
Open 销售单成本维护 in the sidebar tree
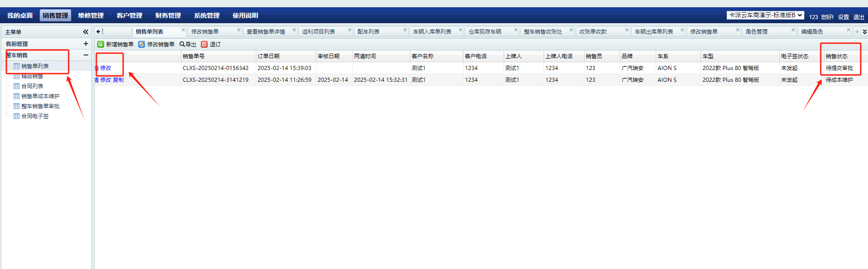tap(40, 96)
